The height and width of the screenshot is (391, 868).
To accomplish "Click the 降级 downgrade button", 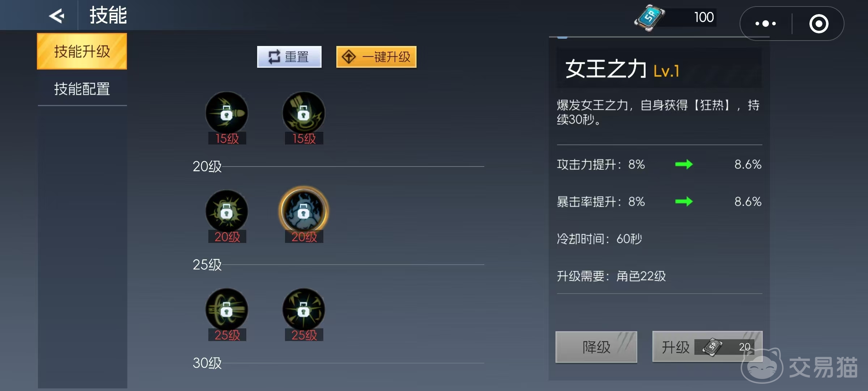I will (596, 347).
